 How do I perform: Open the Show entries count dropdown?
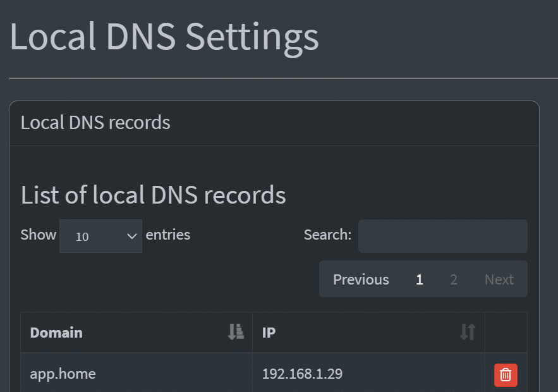point(100,236)
